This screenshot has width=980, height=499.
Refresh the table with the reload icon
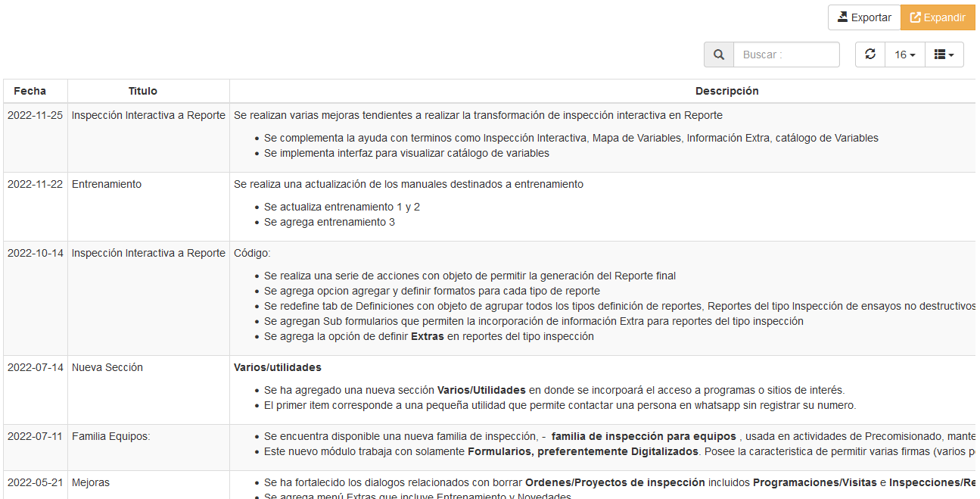(x=870, y=55)
